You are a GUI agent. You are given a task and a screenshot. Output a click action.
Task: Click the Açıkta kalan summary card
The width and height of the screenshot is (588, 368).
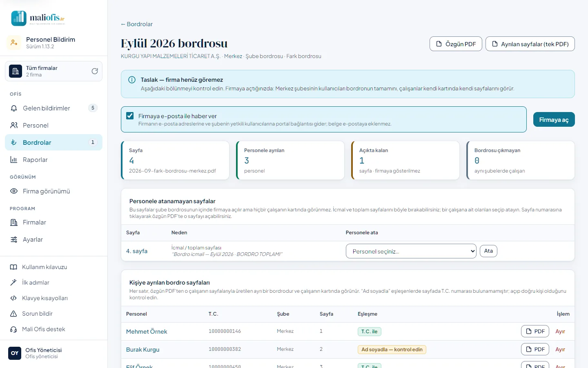click(x=405, y=160)
